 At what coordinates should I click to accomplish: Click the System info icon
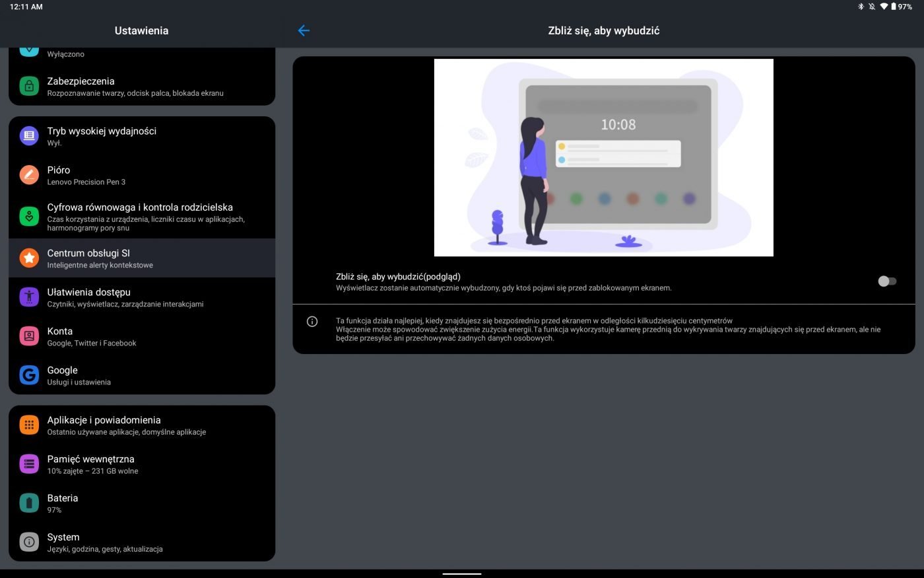tap(29, 542)
